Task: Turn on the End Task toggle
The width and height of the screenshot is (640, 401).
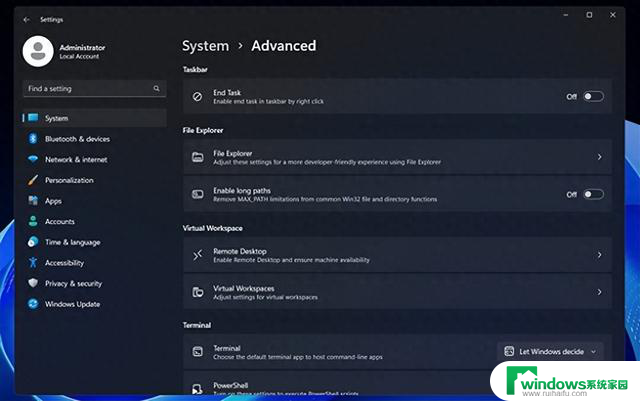Action: [593, 97]
